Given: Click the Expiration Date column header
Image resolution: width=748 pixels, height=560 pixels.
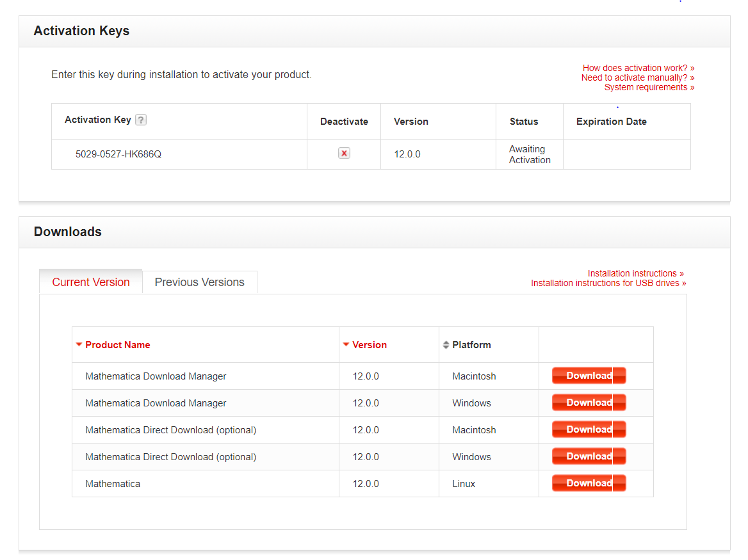Looking at the screenshot, I should pyautogui.click(x=611, y=122).
